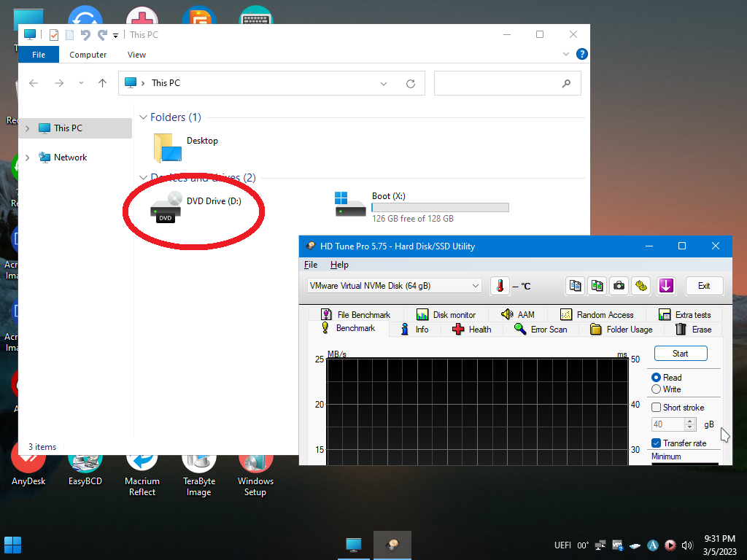Viewport: 747px width, 560px height.
Task: Copy screenshot to clipboard icon in HD Tune
Action: click(597, 286)
